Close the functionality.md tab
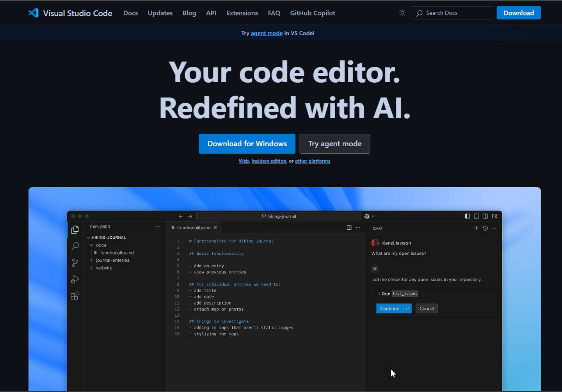Screen dimensions: 562x392 tap(215, 227)
